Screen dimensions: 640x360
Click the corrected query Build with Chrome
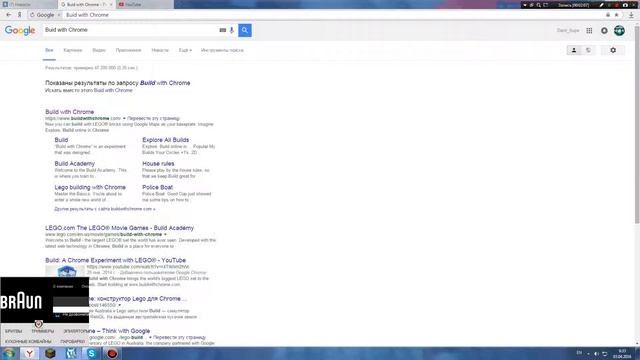coord(165,83)
